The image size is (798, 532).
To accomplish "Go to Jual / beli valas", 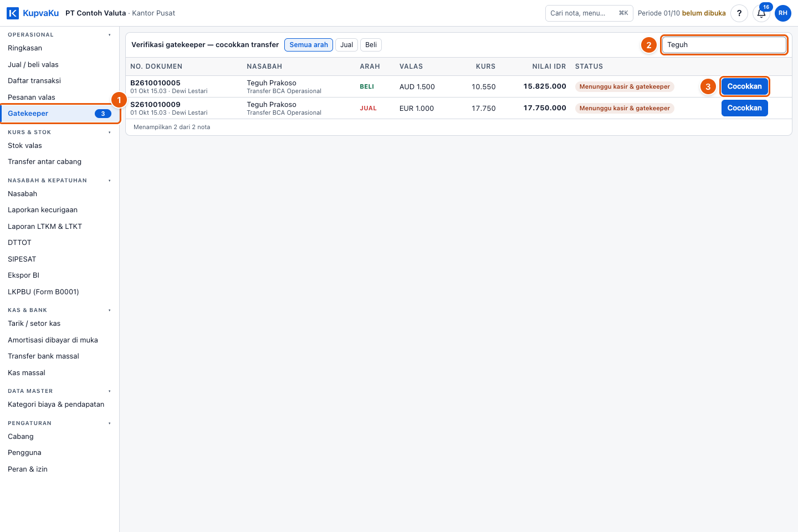I will pyautogui.click(x=59, y=65).
